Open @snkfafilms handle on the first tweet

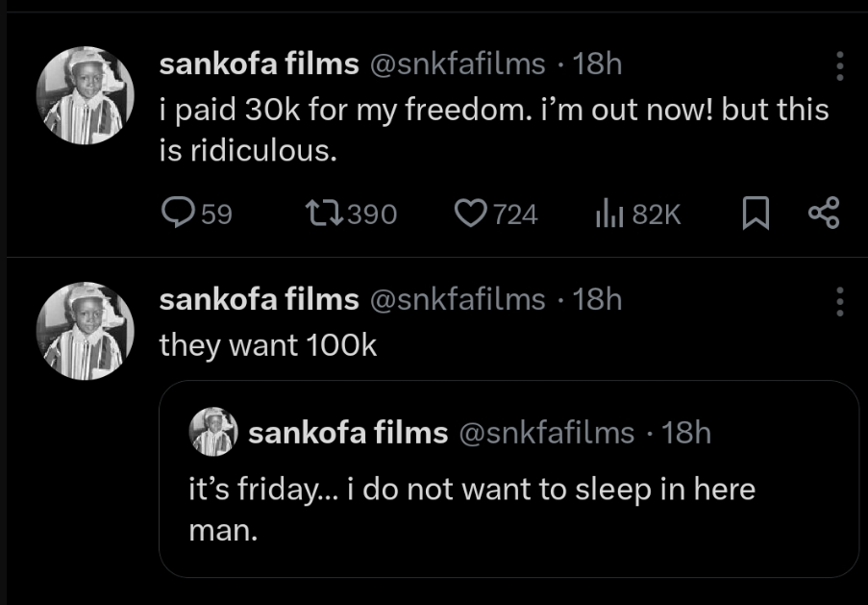457,64
